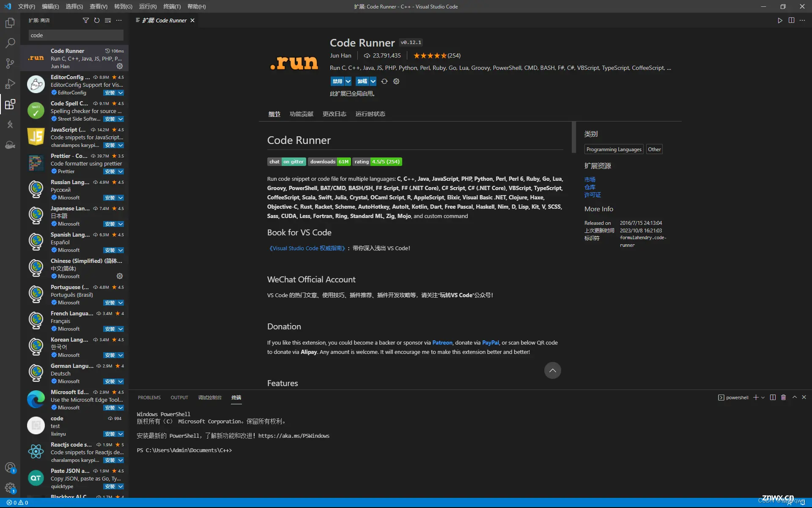Click scroll-to-top circular arrow button
Screen dimensions: 812x508
click(x=553, y=370)
